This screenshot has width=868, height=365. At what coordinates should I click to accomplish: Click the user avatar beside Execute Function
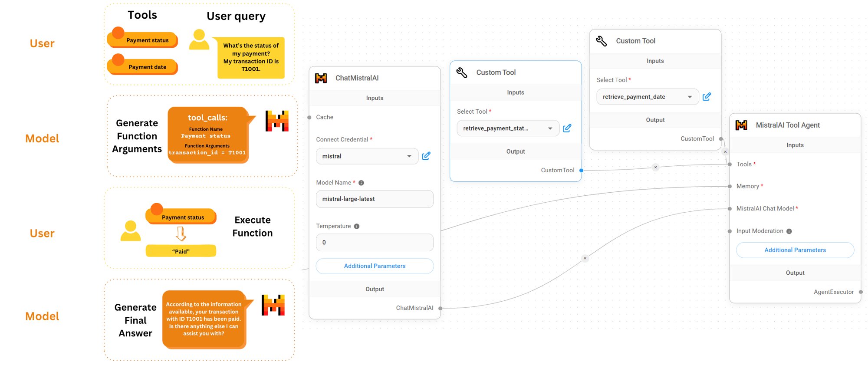tap(131, 231)
